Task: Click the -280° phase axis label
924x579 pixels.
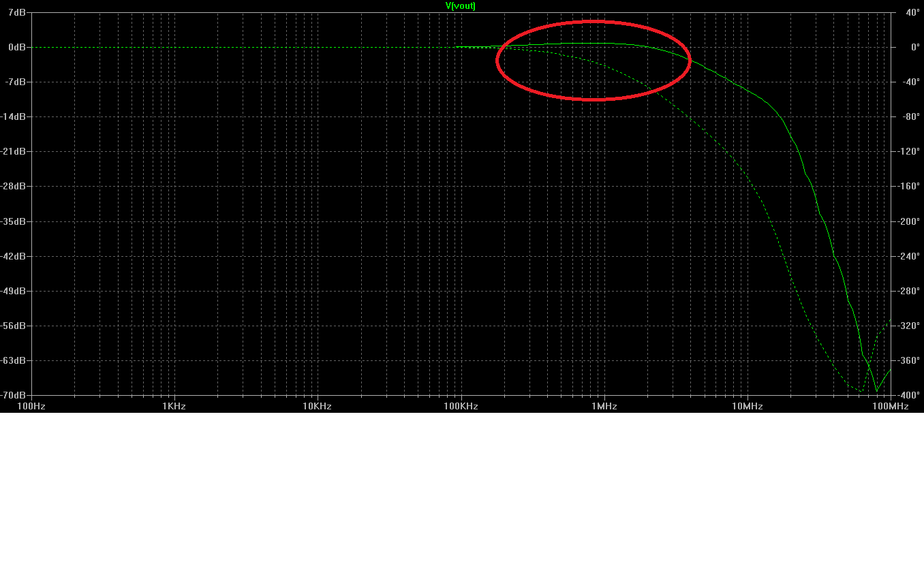Action: click(x=908, y=291)
